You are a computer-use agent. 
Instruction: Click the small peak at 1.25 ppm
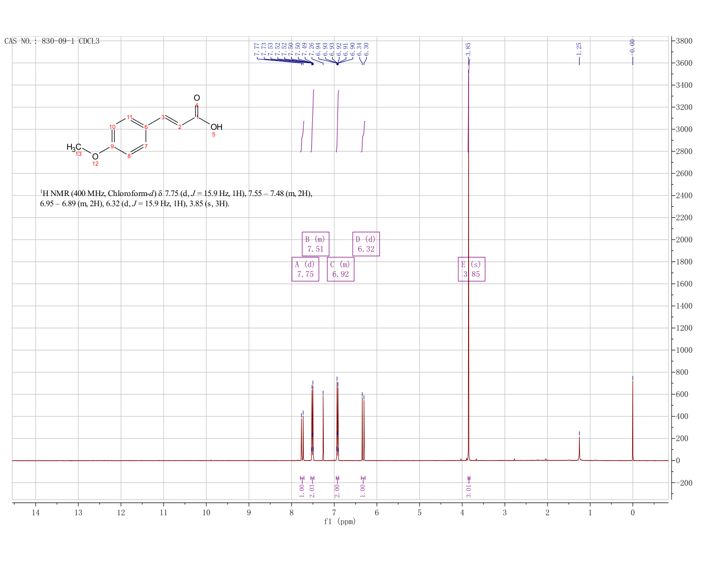pos(579,448)
